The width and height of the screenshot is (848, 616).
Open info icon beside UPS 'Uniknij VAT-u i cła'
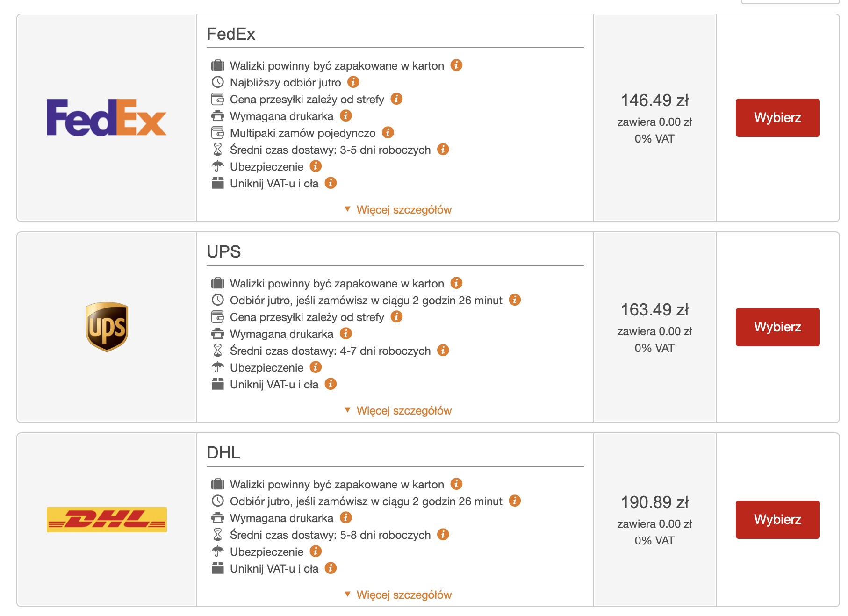[x=331, y=384]
